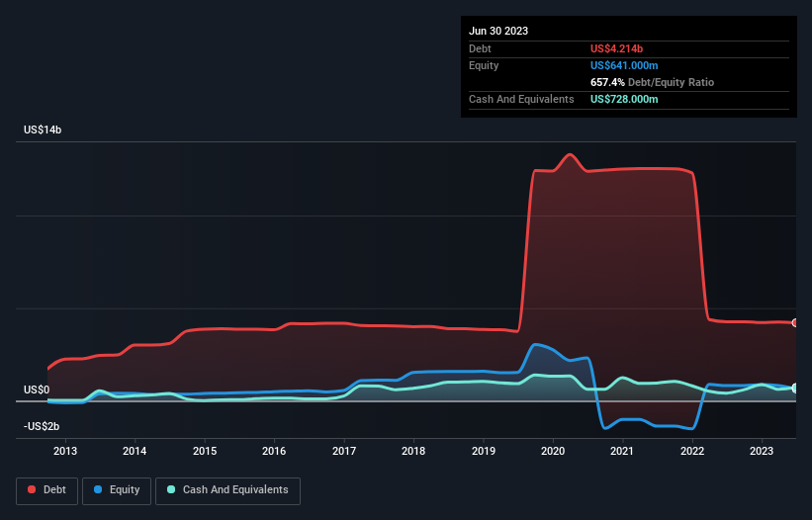The width and height of the screenshot is (812, 520).
Task: Click the US$728.000m cash value
Action: 624,99
